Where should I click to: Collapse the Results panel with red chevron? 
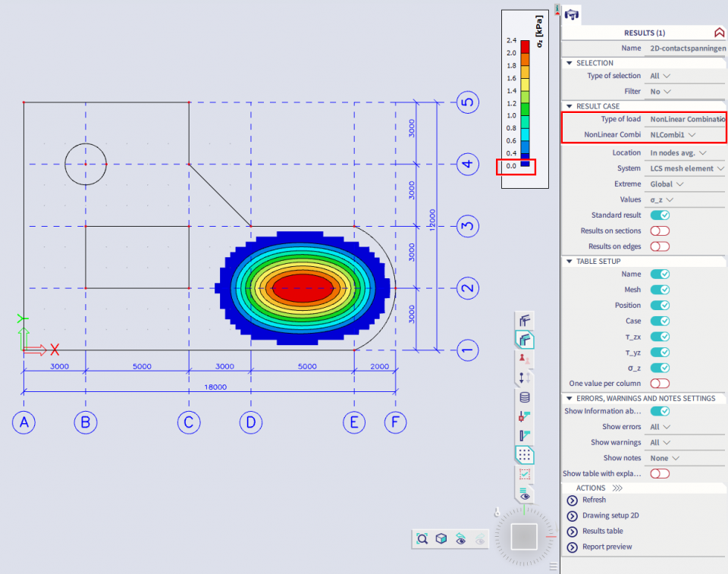tap(719, 33)
